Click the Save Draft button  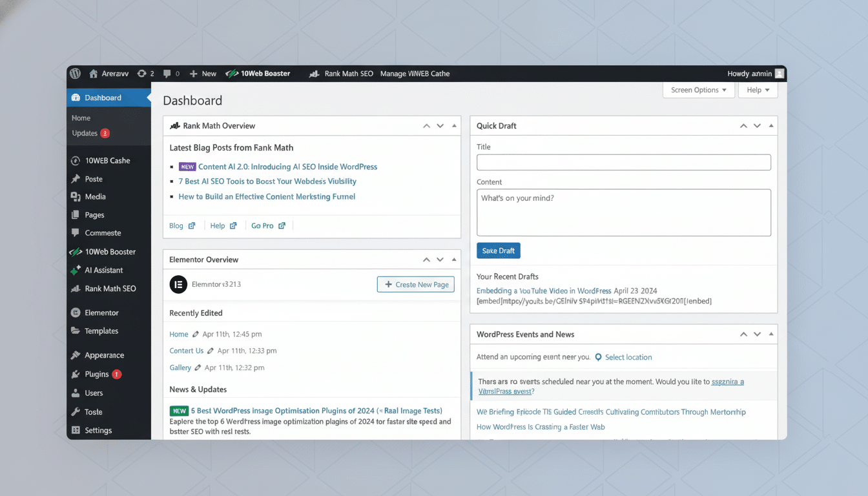click(x=498, y=250)
